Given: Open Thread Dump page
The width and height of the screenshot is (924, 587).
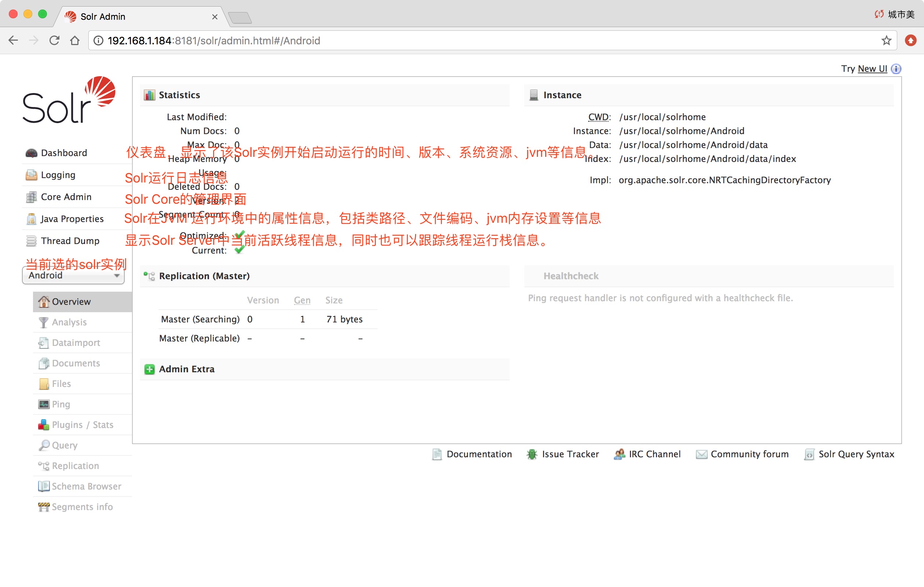Looking at the screenshot, I should pos(70,240).
